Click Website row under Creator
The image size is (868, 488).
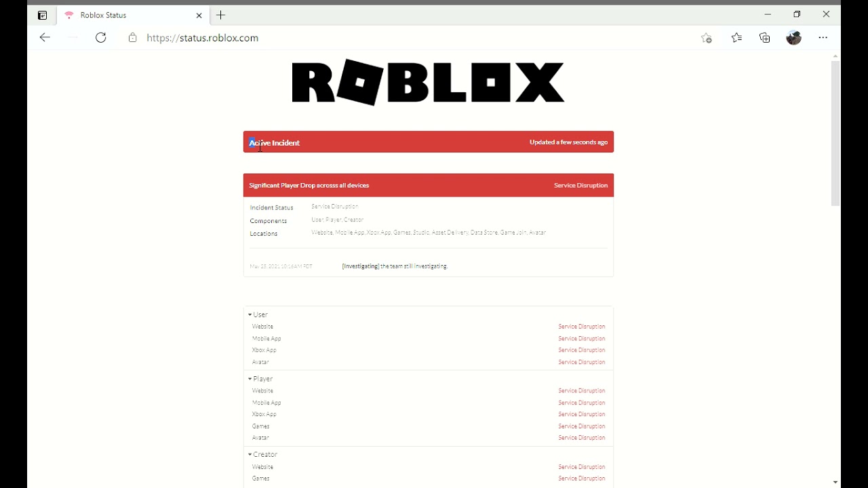[429, 467]
